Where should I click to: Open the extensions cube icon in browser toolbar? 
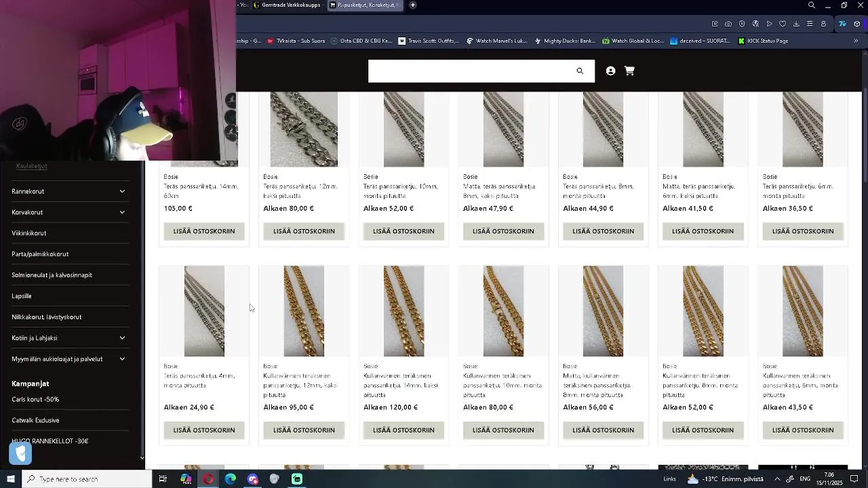857,24
